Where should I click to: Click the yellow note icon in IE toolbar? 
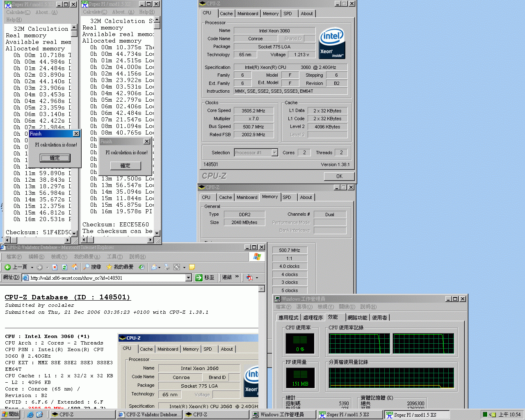(192, 267)
